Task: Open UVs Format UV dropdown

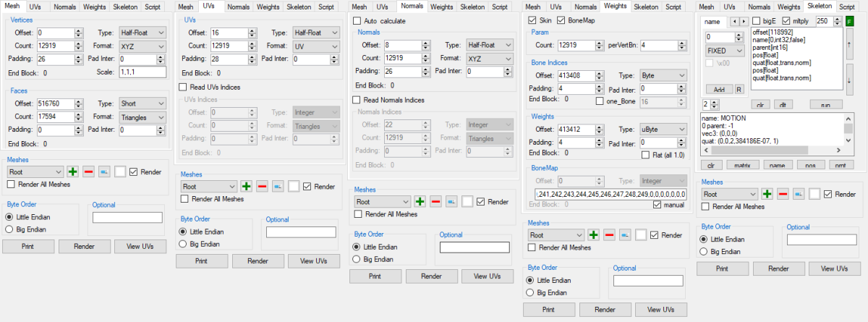Action: 315,46
